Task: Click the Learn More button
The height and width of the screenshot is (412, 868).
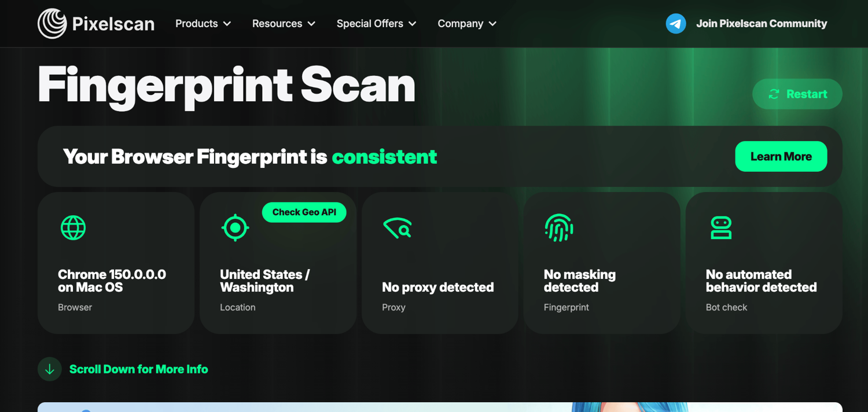Action: click(x=781, y=156)
